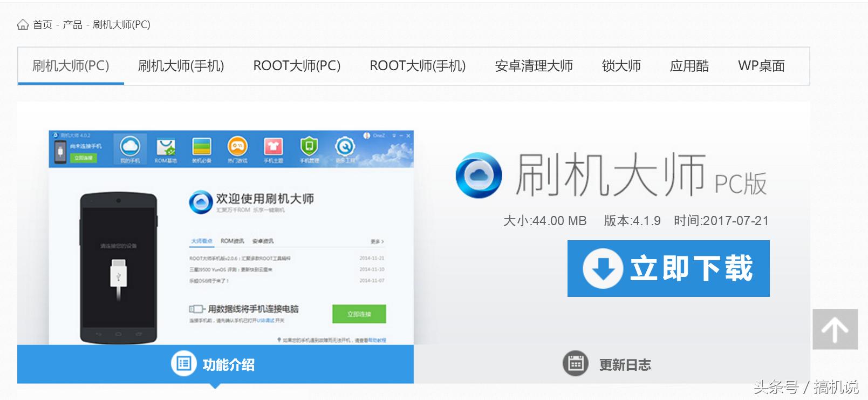Open the ROOT大师(手机) tab
Viewport: 868px width, 400px height.
pyautogui.click(x=418, y=66)
